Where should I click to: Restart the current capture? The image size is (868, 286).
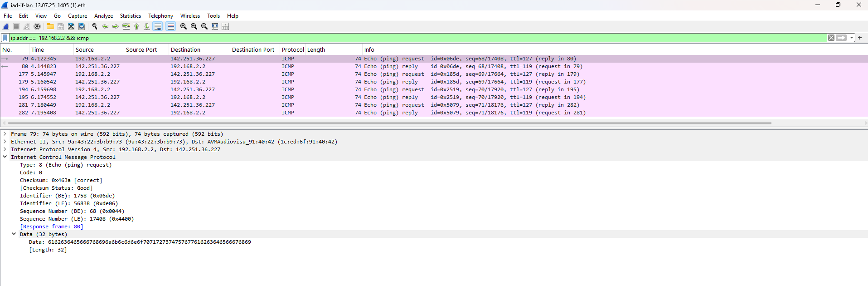(x=27, y=26)
